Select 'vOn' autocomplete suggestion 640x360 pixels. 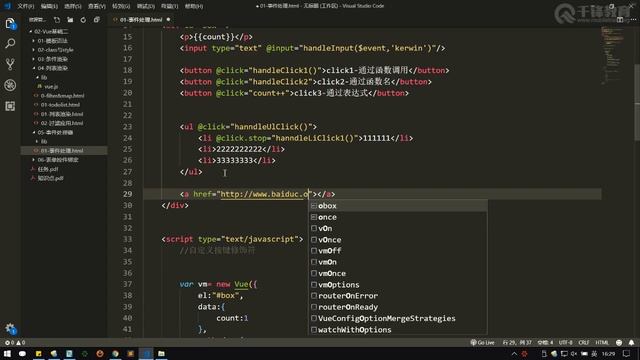(x=398, y=228)
